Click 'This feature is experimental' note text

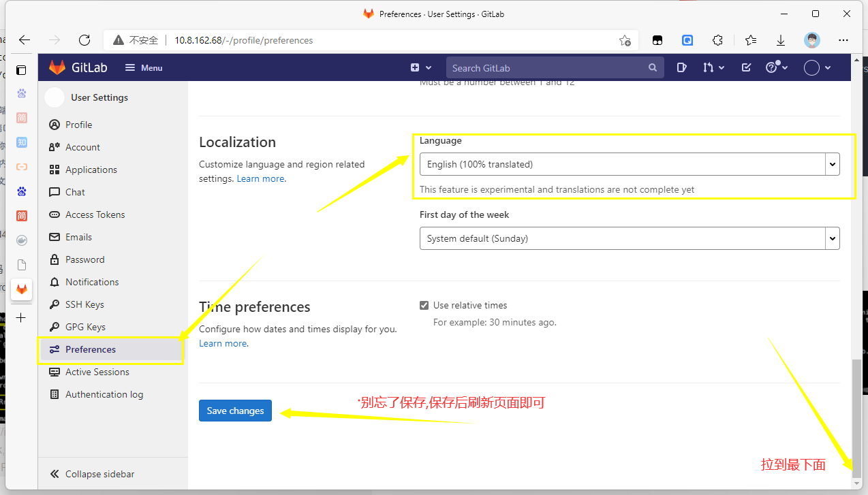point(557,189)
